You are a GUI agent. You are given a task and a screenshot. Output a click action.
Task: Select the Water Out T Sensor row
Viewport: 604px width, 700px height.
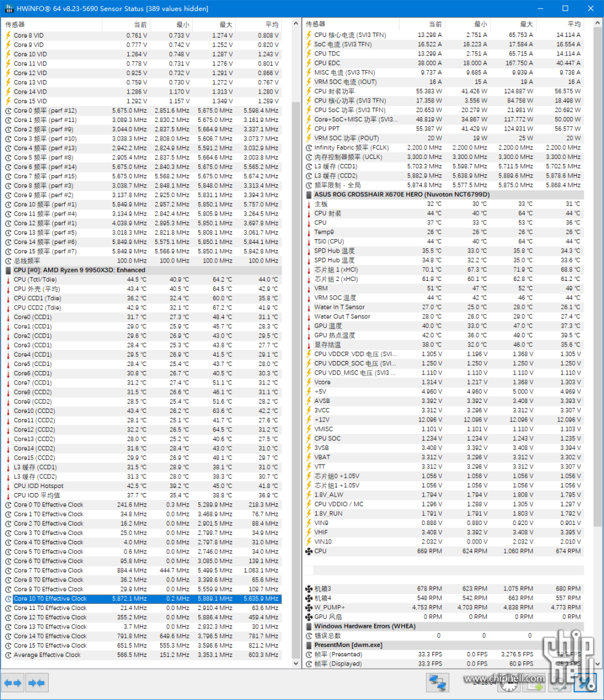443,317
